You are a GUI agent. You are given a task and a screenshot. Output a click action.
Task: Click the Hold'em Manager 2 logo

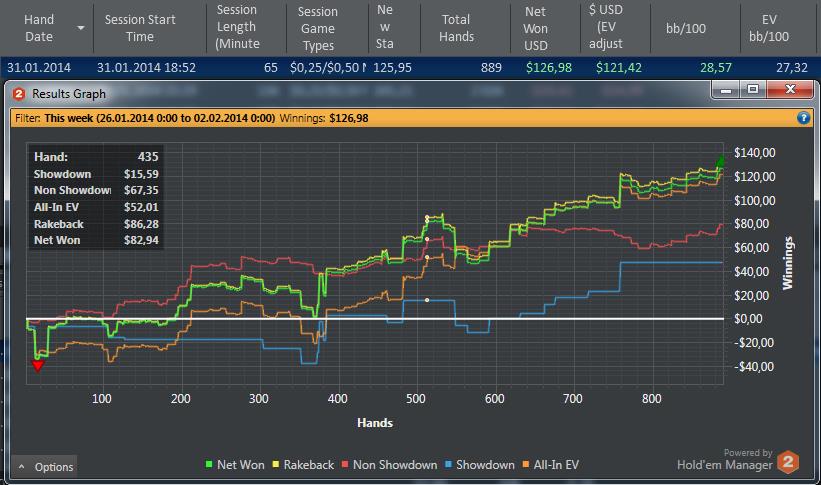(787, 462)
